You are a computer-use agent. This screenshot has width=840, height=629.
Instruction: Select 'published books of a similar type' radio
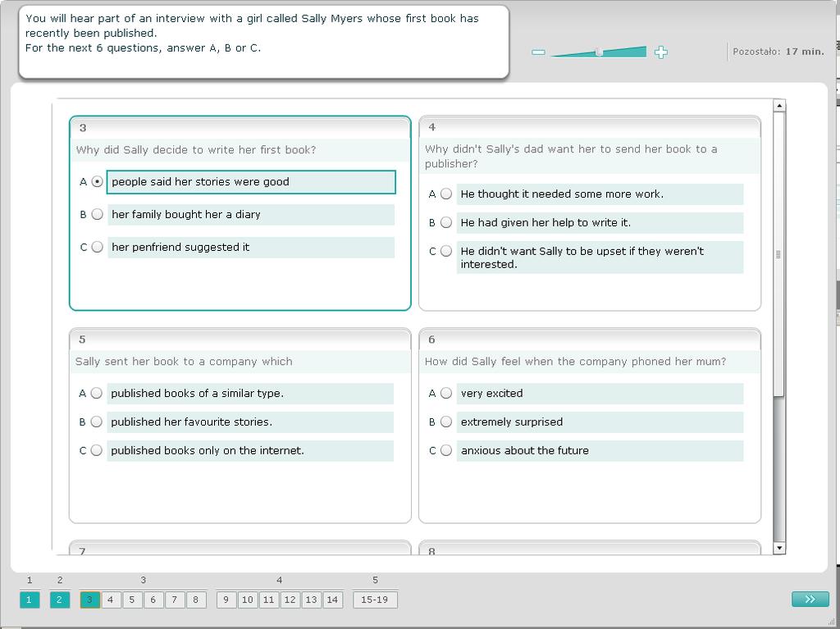point(97,394)
